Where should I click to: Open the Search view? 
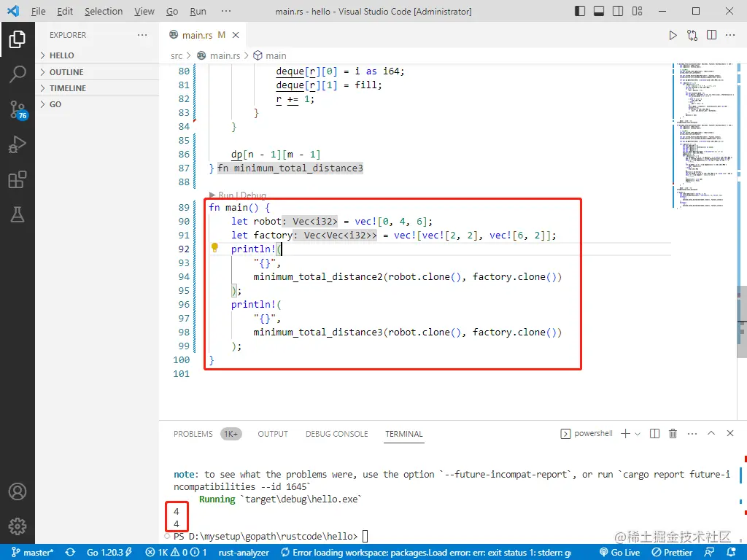coord(18,74)
